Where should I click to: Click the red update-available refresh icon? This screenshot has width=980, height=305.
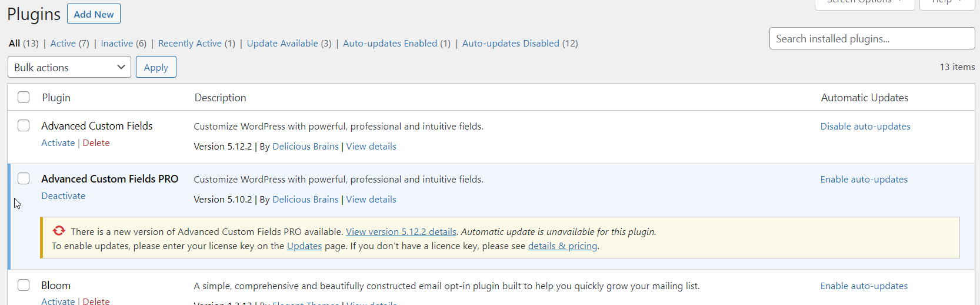coord(59,231)
